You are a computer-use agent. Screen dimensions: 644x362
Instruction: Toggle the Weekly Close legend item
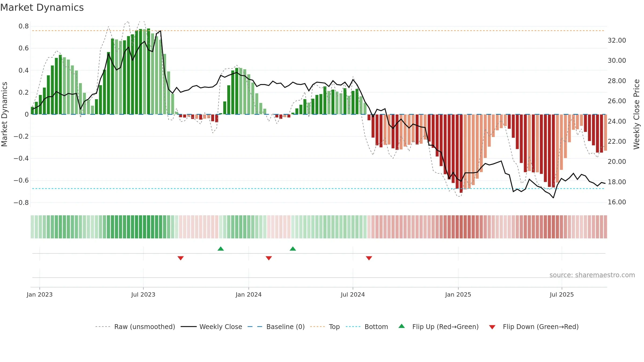pos(211,327)
